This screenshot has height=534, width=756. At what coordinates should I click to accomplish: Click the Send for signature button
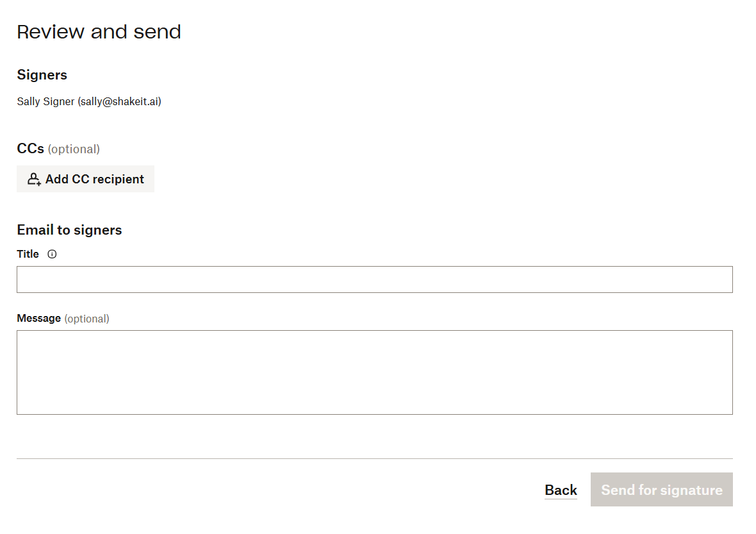coord(661,490)
